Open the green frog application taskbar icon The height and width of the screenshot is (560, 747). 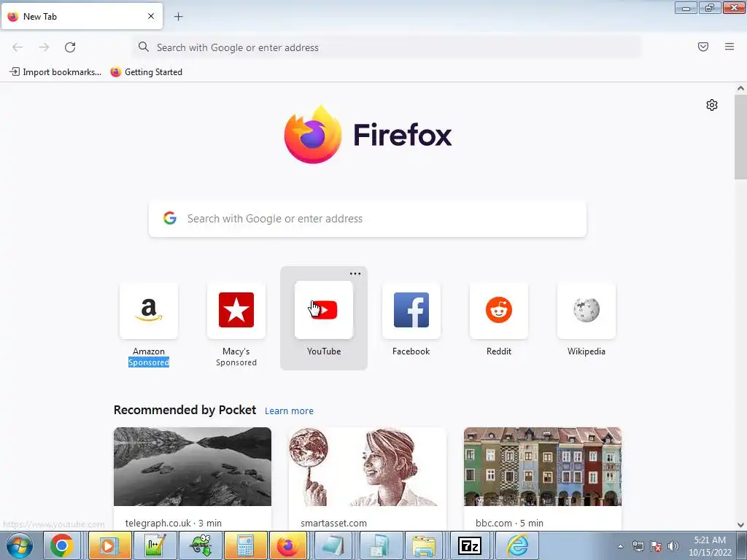(201, 545)
